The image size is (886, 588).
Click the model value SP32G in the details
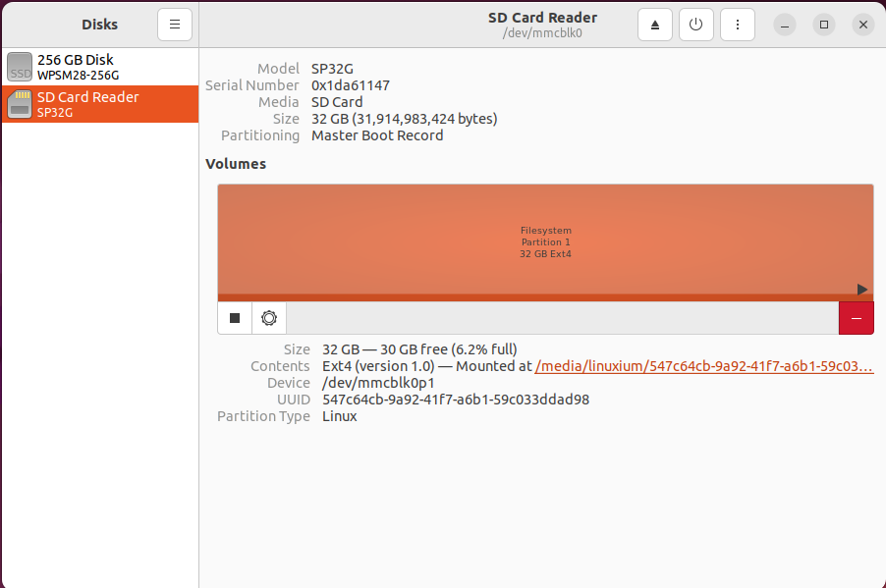[x=332, y=69]
